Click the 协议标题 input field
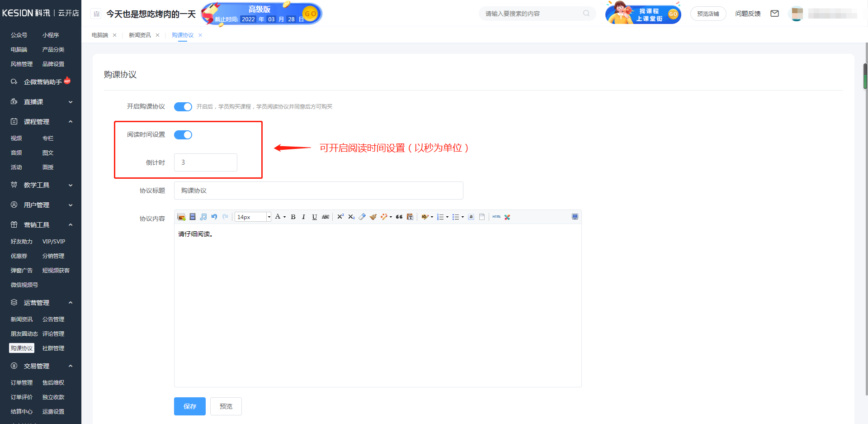 pos(319,191)
